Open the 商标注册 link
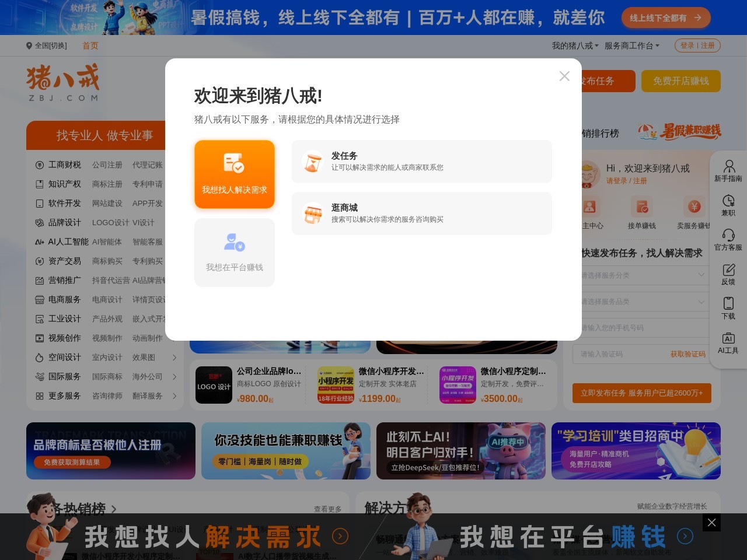 click(107, 184)
